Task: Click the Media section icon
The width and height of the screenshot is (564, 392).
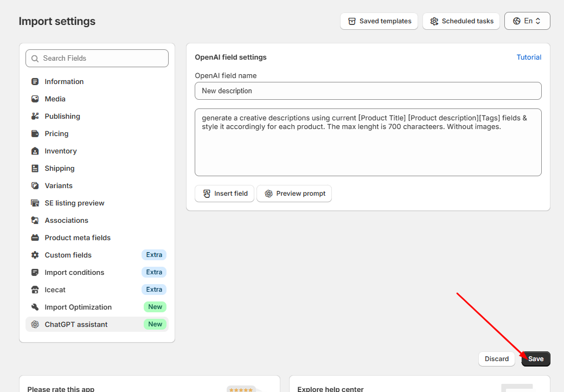Action: point(35,99)
